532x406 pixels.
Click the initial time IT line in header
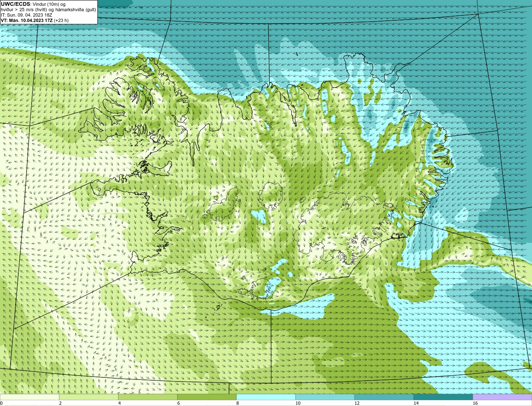pos(27,15)
